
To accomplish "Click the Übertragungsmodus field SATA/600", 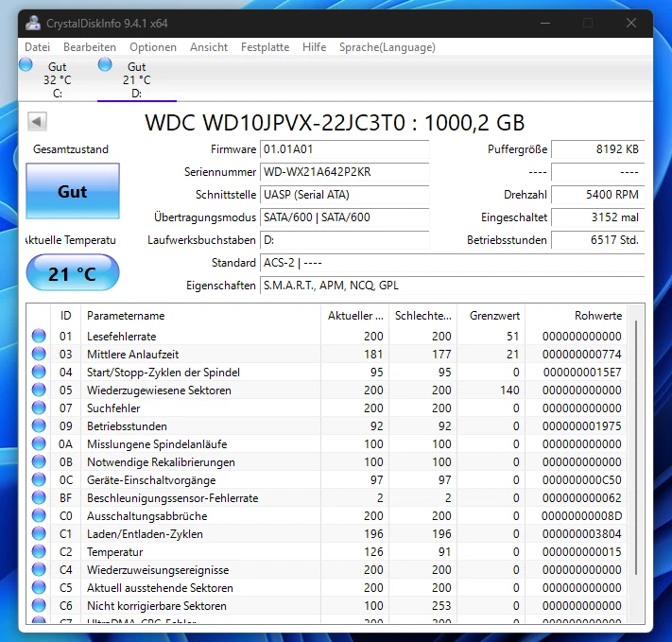I will tap(345, 217).
